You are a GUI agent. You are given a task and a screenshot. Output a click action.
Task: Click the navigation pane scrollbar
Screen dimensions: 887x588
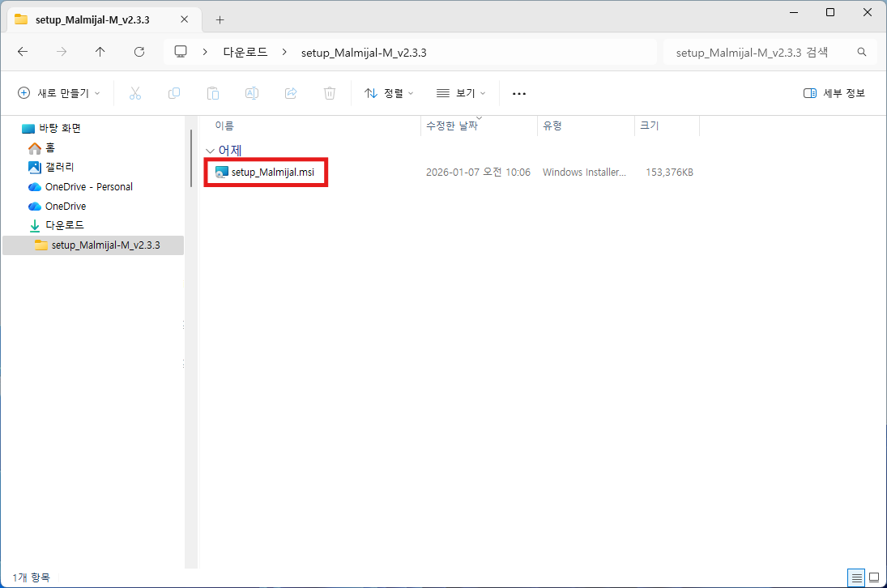(191, 158)
